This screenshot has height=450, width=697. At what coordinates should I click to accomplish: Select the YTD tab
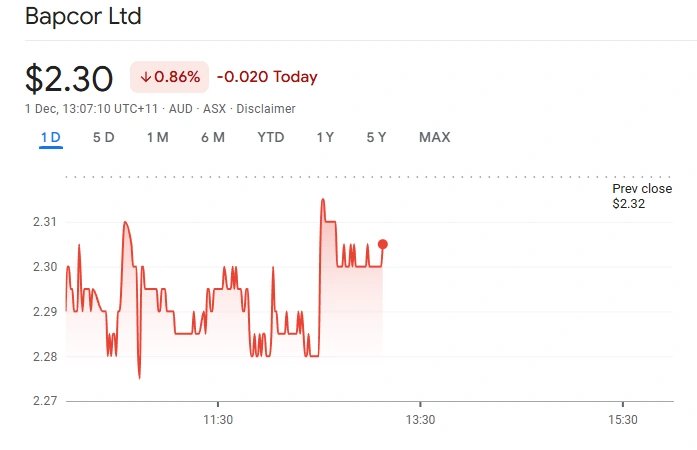click(271, 137)
